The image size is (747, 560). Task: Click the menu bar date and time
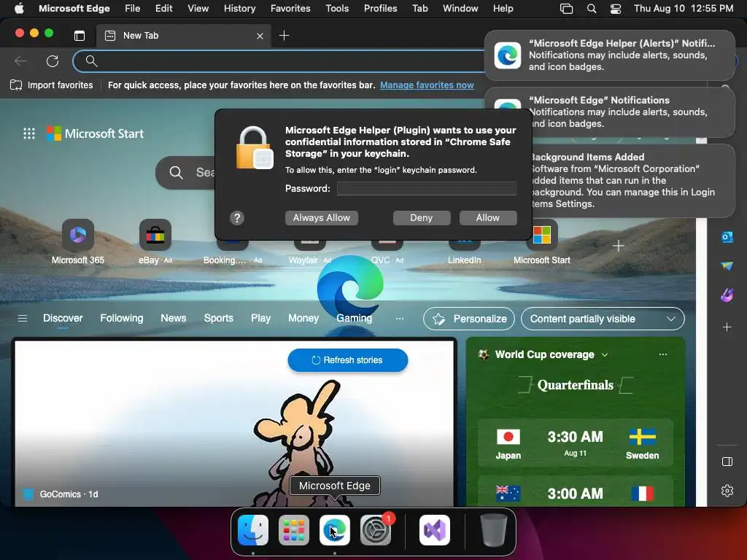click(x=683, y=8)
